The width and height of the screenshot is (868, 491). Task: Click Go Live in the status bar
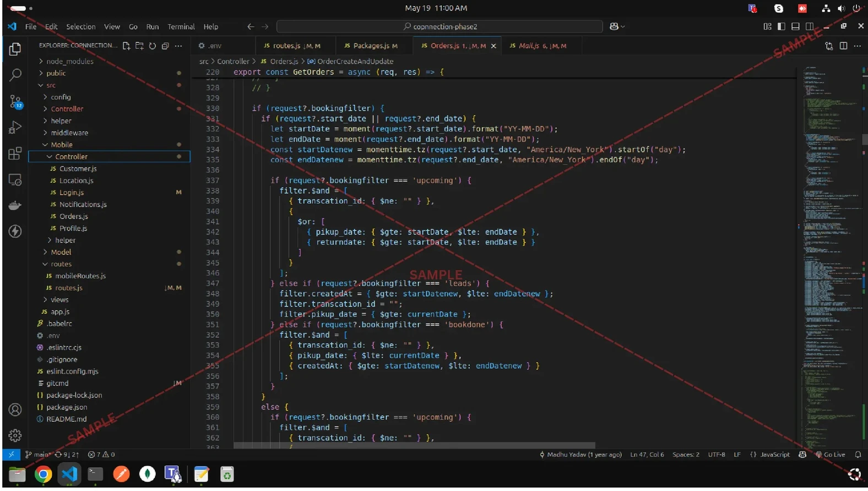click(x=830, y=455)
